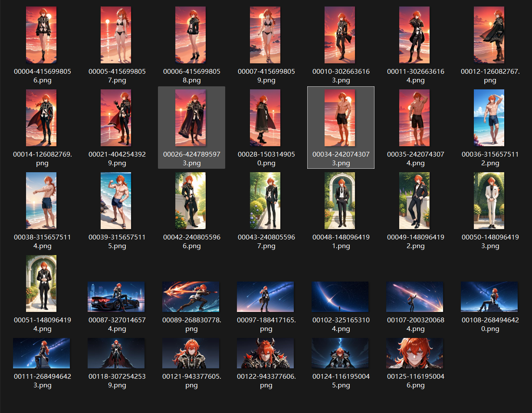Click file name 00121-943377605.png

pos(191,381)
